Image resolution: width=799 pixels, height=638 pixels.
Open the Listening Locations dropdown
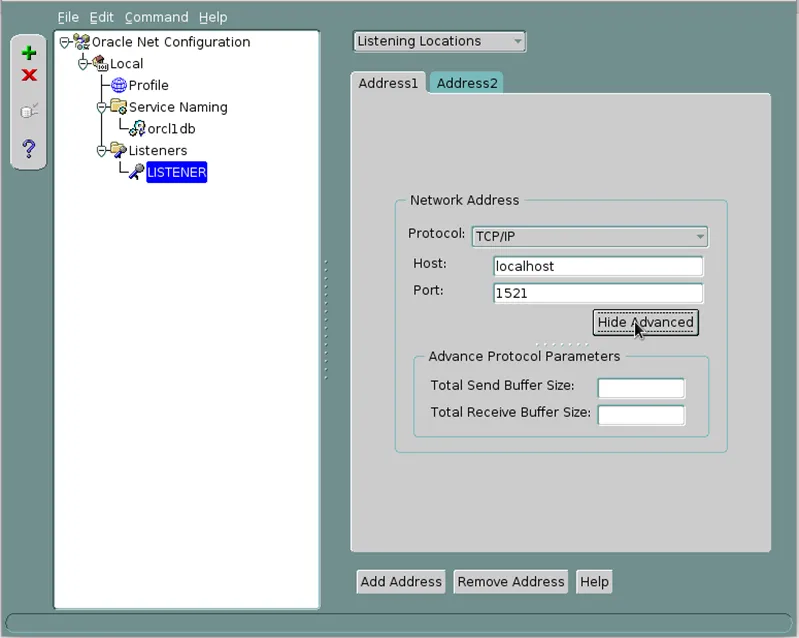click(439, 41)
